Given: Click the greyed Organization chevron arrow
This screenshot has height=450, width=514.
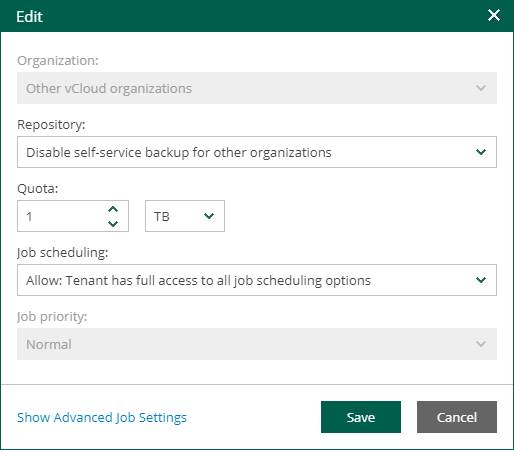Looking at the screenshot, I should coord(481,88).
